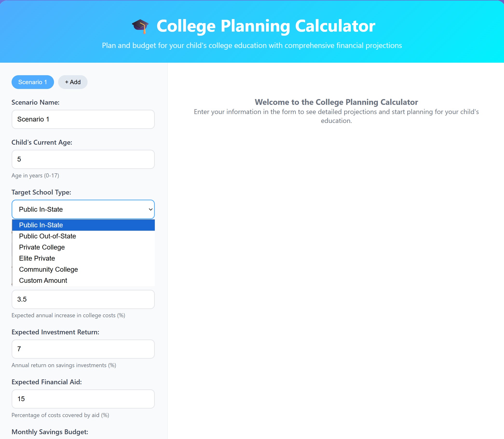This screenshot has width=504, height=439.
Task: Click the Expected Financial Aid field
Action: click(83, 399)
